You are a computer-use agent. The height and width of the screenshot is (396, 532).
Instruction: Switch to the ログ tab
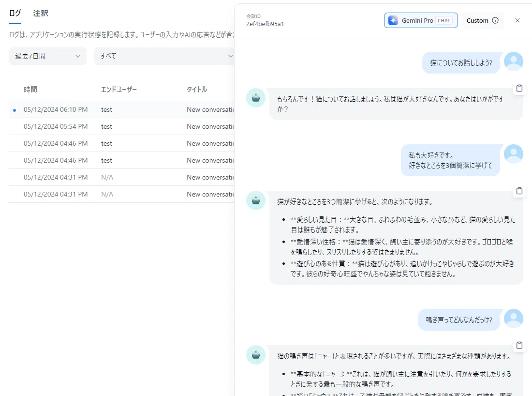[15, 13]
